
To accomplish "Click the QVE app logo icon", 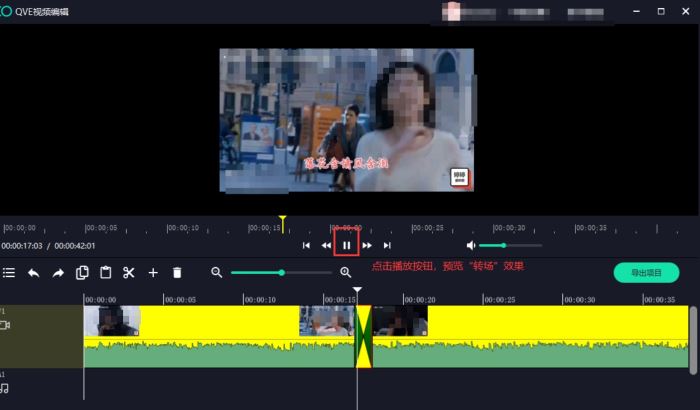I will [6, 11].
